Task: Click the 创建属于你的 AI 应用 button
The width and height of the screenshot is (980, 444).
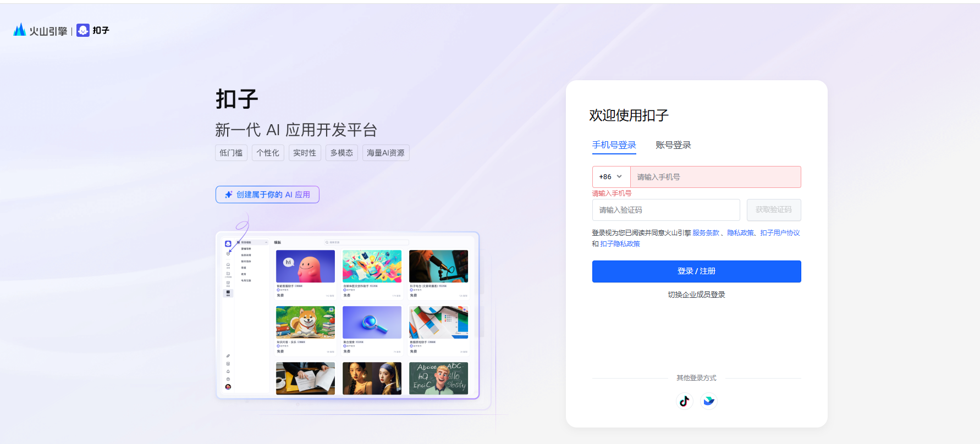Action: (267, 195)
